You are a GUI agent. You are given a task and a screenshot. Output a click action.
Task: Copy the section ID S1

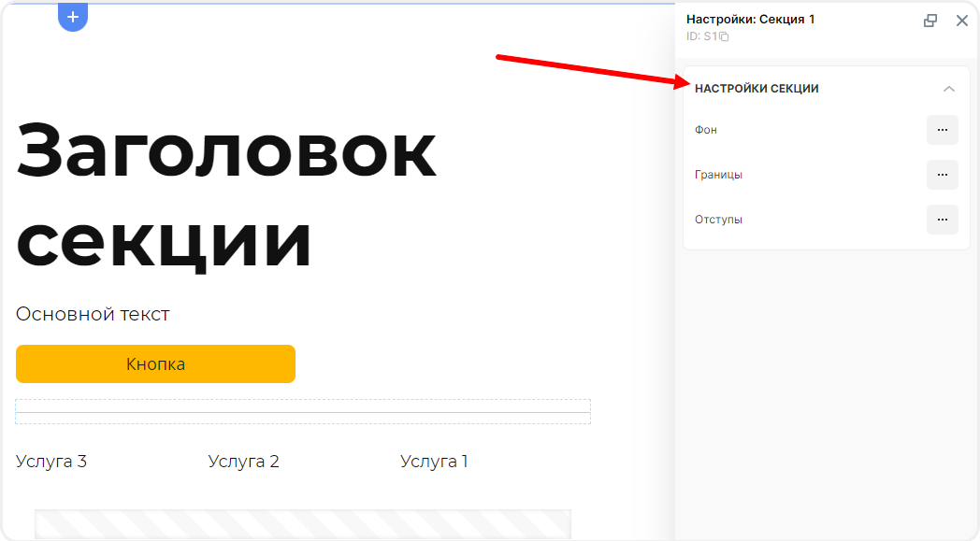pos(724,36)
